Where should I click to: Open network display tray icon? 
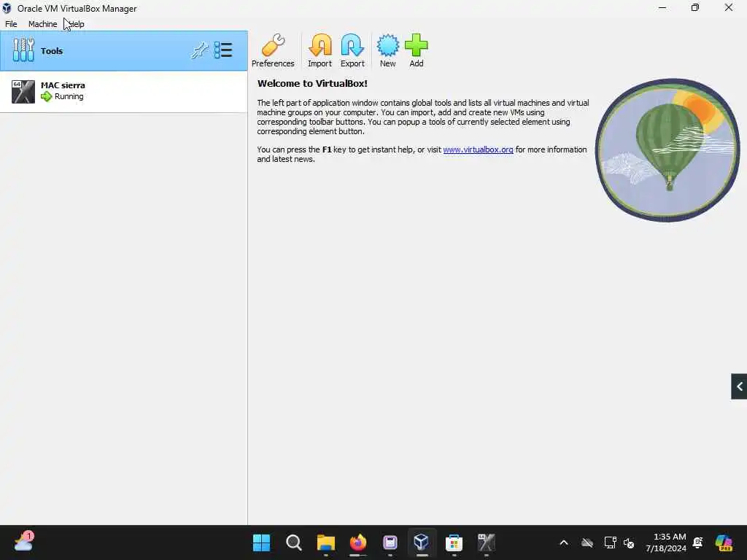point(611,542)
